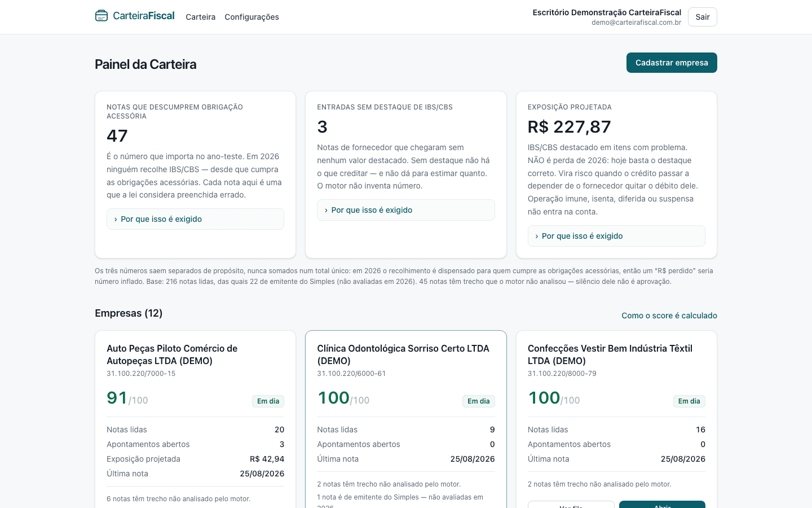Click CNPJ 31.100.220/7000-15
The width and height of the screenshot is (812, 508).
pos(141,374)
